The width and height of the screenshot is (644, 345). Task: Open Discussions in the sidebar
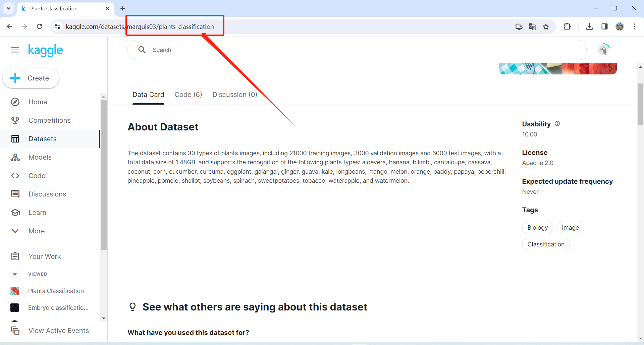(x=47, y=194)
